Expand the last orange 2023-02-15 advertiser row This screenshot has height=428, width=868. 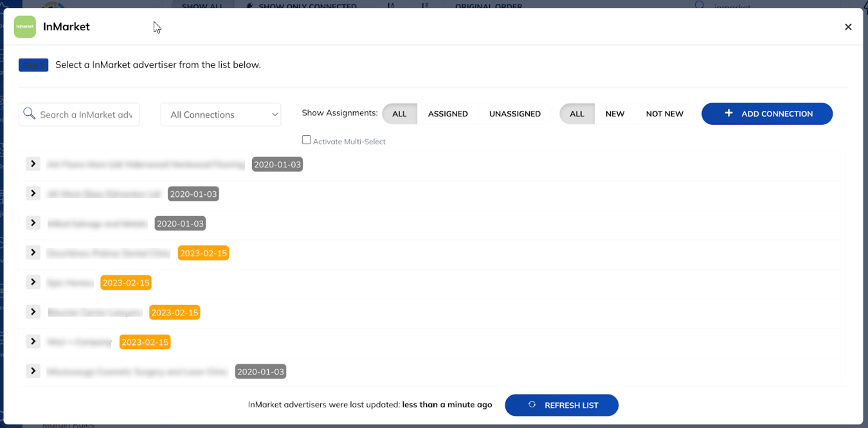point(33,341)
